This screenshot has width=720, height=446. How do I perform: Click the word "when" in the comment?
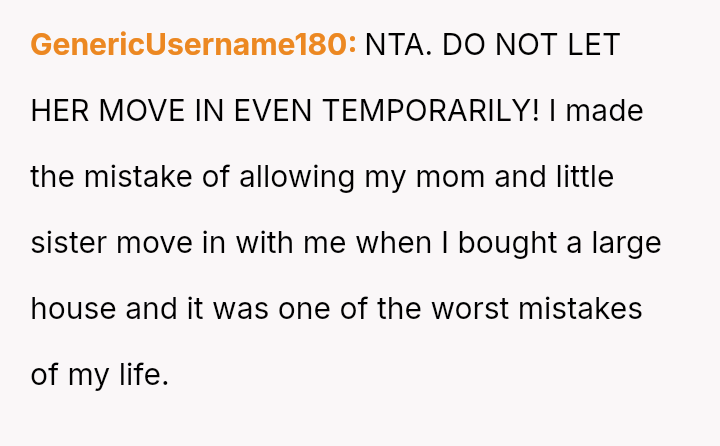[x=388, y=243]
